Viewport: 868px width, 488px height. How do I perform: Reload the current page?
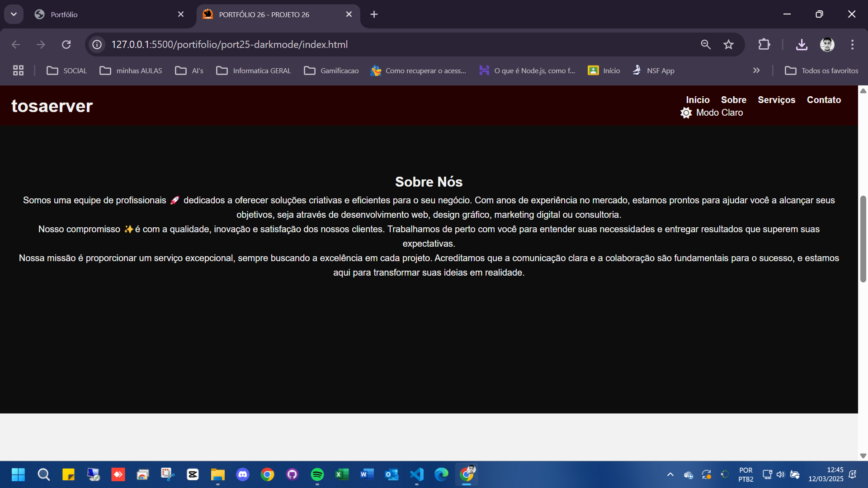point(66,44)
